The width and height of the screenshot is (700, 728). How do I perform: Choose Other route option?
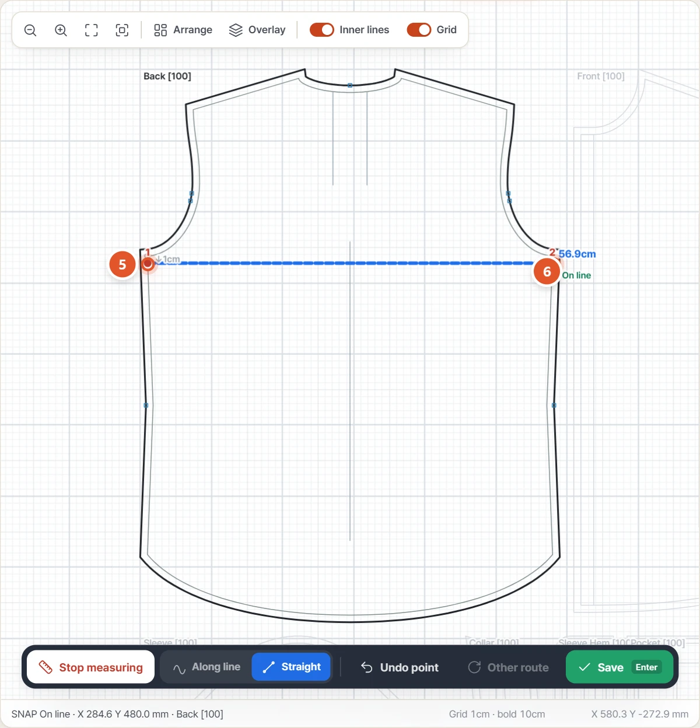[x=509, y=667]
